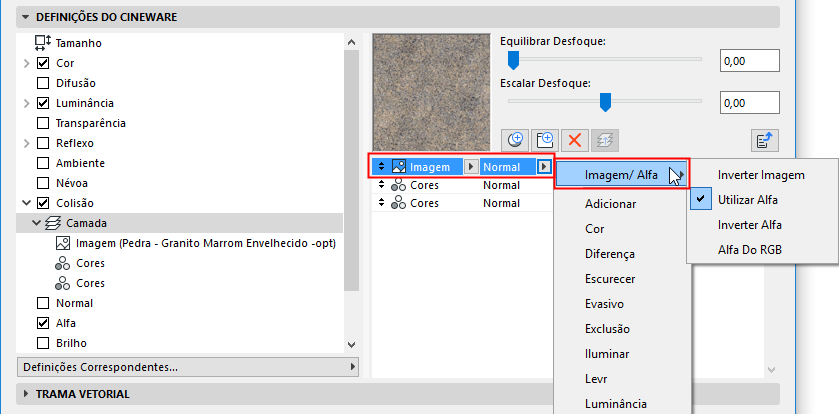
Task: Expand the Cor tree node arrow
Action: [27, 63]
